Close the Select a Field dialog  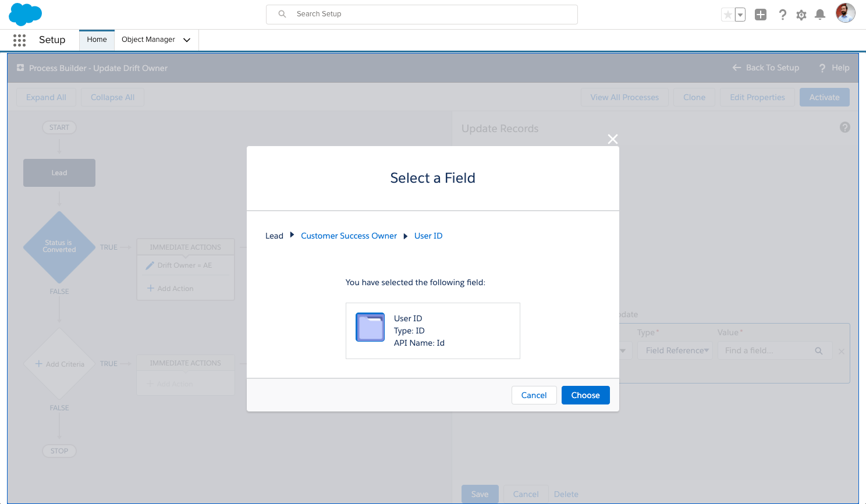[613, 139]
